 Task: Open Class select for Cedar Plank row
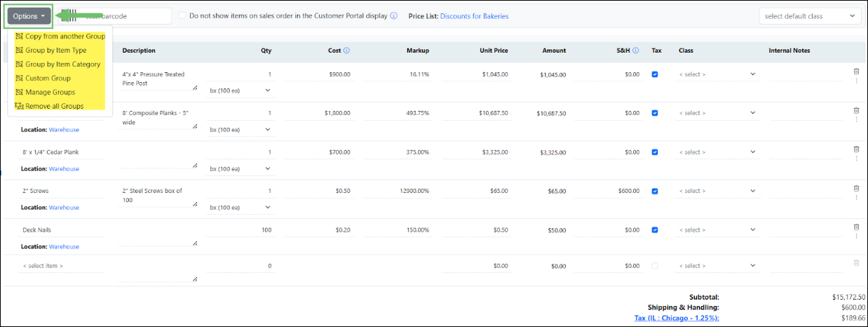tap(717, 152)
